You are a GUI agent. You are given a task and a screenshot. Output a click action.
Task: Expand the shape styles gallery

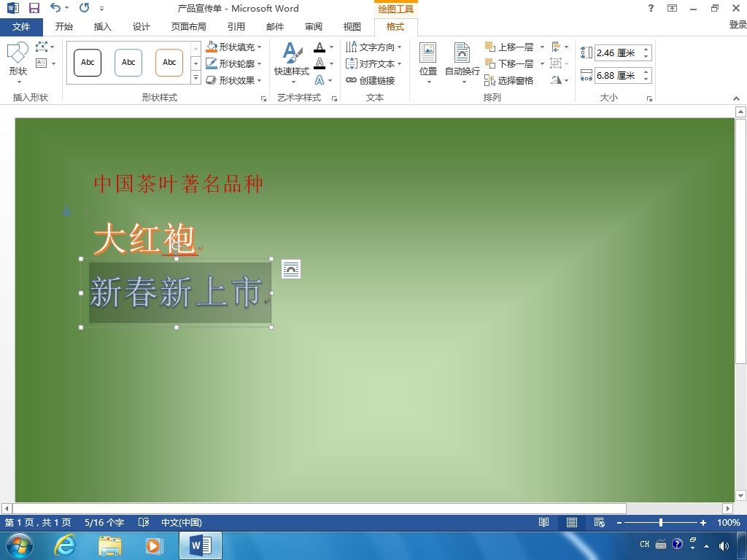click(x=196, y=77)
